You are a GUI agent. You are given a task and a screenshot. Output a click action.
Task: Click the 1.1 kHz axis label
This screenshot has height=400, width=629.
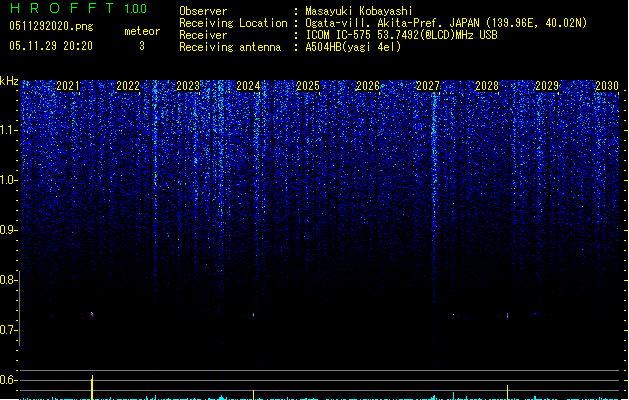click(8, 130)
